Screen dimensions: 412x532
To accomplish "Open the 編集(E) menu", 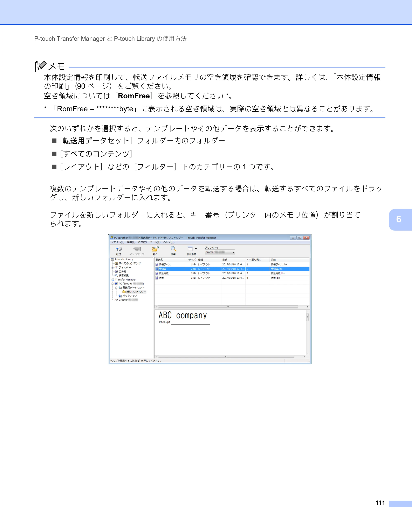I will pos(131,242).
